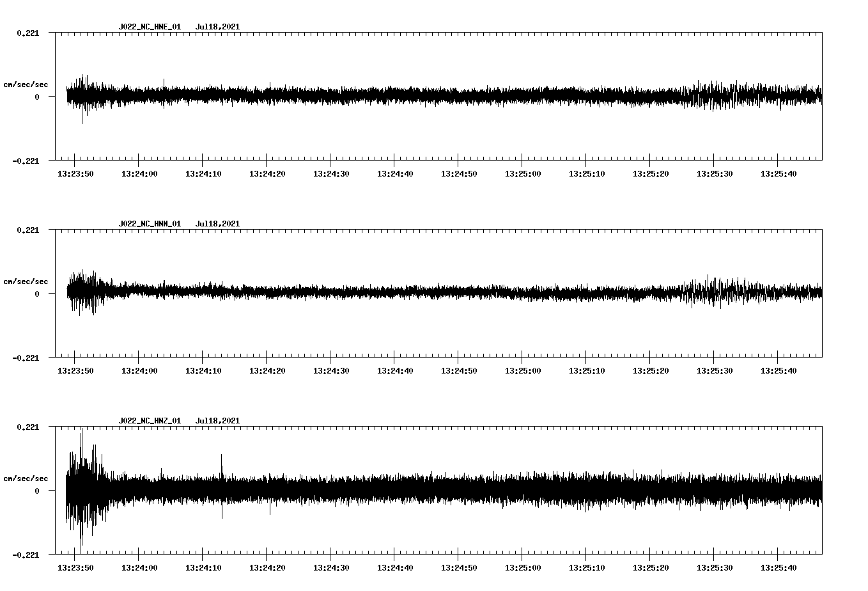Select the 0.221 upper limit on HNN axis

pos(27,230)
